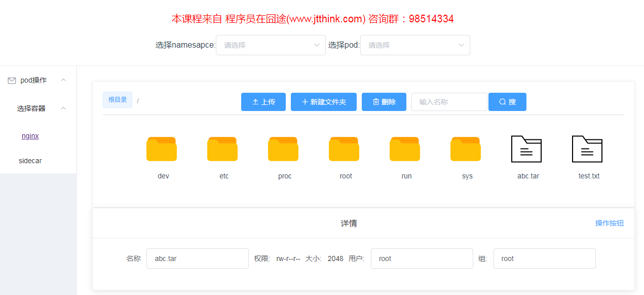Click the 根目录 breadcrumb tag
The height and width of the screenshot is (295, 644).
(x=118, y=100)
